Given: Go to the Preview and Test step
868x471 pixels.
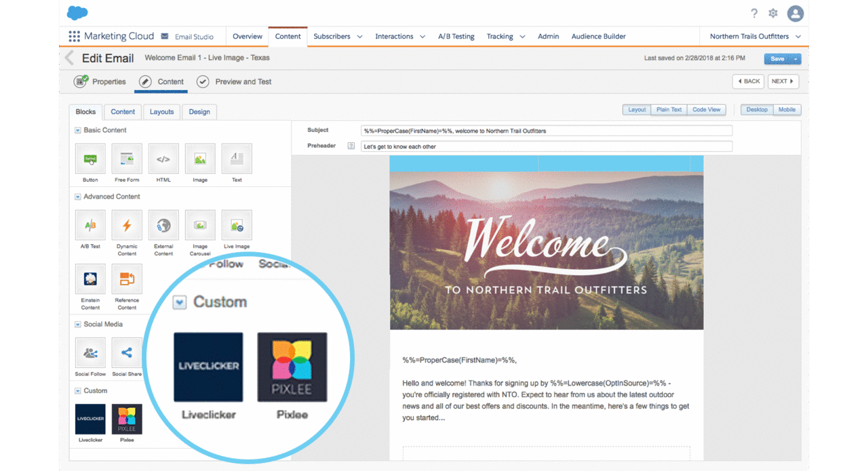Looking at the screenshot, I should pos(234,82).
